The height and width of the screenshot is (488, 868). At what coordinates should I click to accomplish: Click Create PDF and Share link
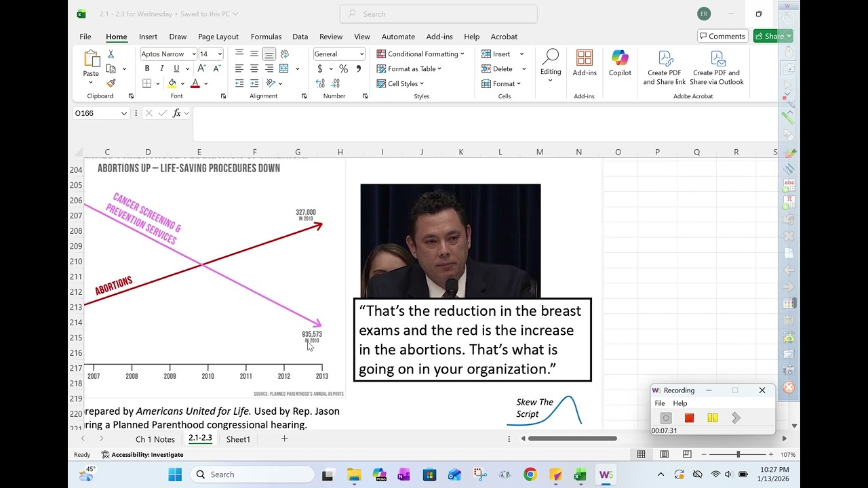coord(665,68)
